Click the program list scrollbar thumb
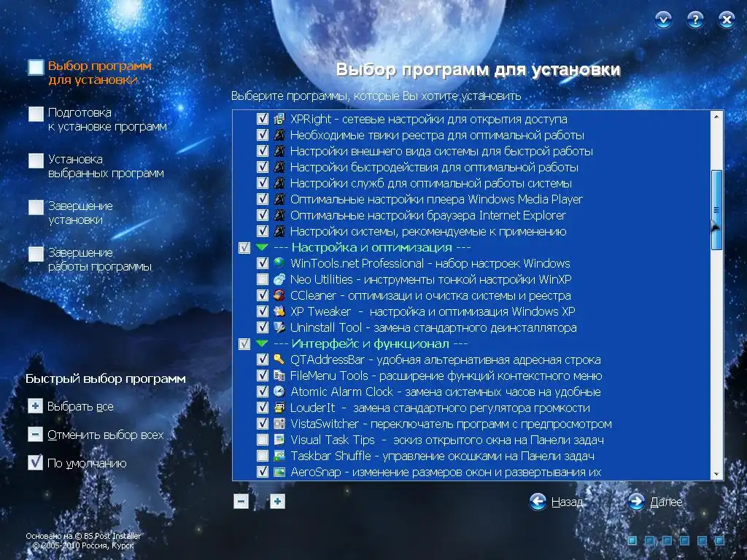The height and width of the screenshot is (560, 747). click(x=716, y=209)
